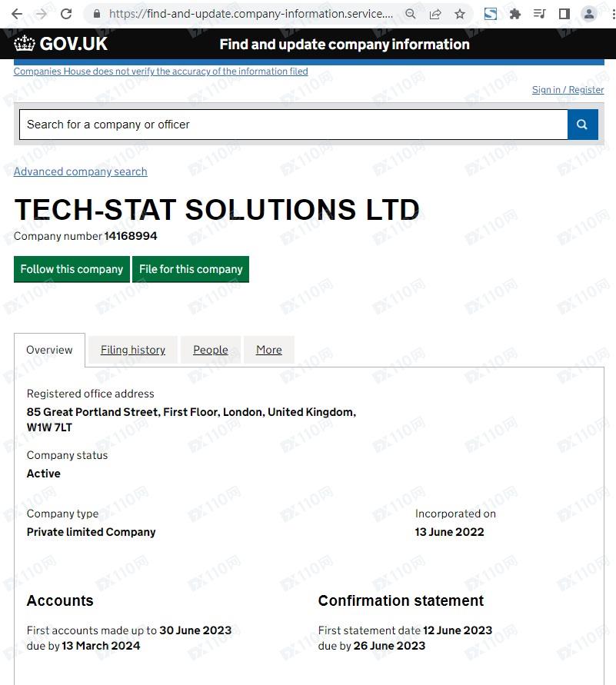This screenshot has height=685, width=616.
Task: Click the browser back arrow
Action: click(x=17, y=14)
